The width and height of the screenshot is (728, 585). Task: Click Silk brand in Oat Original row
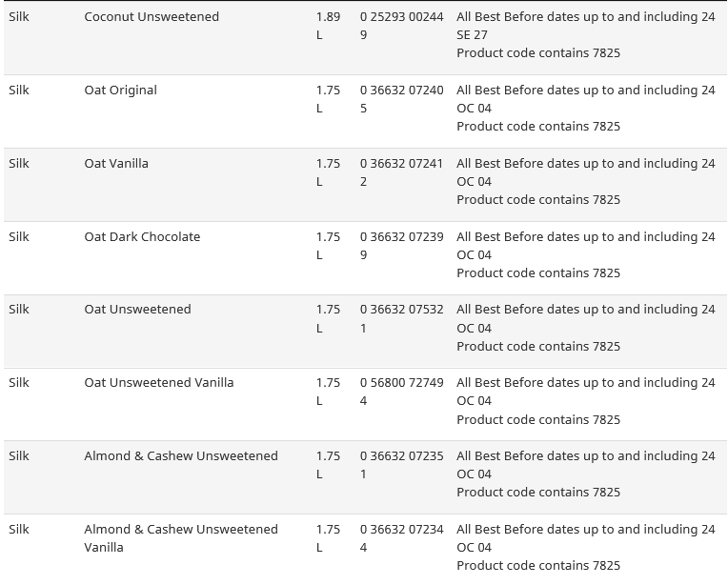pos(19,91)
